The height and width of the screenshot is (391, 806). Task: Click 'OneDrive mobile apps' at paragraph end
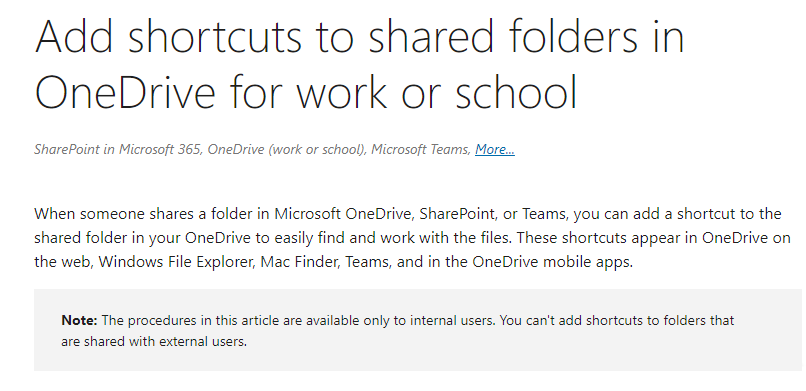(552, 262)
